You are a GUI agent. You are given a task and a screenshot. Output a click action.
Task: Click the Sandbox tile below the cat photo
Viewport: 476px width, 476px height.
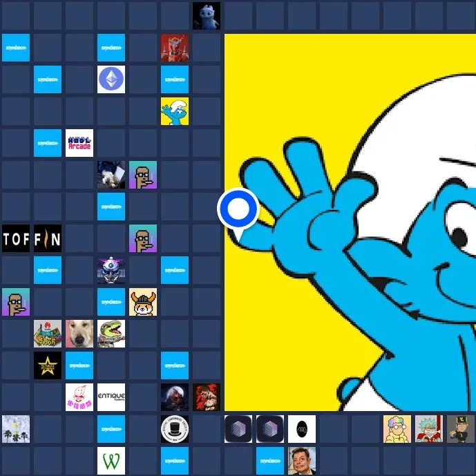111,207
